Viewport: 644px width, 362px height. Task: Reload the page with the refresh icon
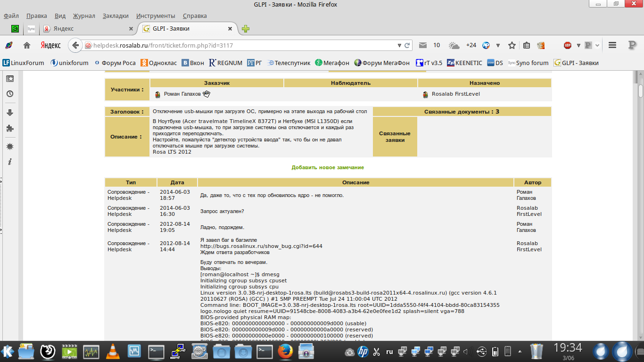(407, 45)
